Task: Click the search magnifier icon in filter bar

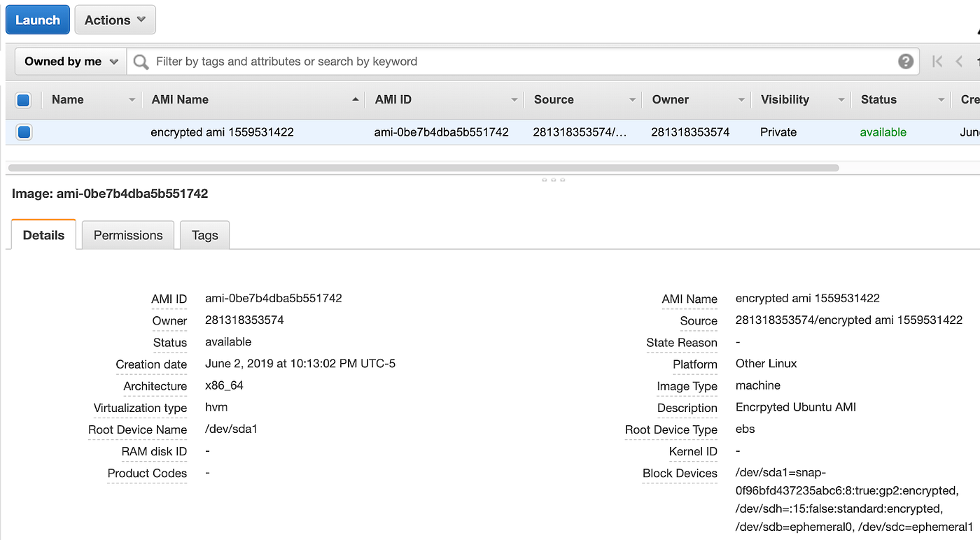Action: pyautogui.click(x=140, y=62)
